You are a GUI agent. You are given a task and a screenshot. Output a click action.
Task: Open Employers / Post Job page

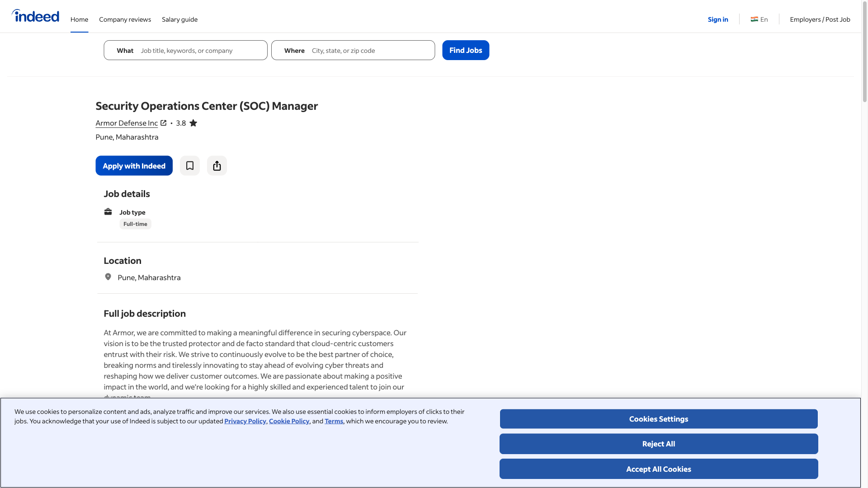[x=820, y=19]
